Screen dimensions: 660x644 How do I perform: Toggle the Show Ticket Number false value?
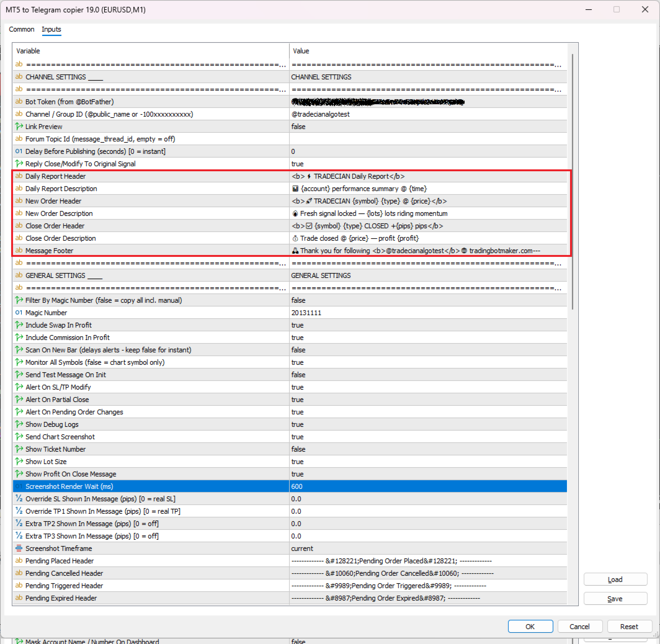(x=427, y=449)
